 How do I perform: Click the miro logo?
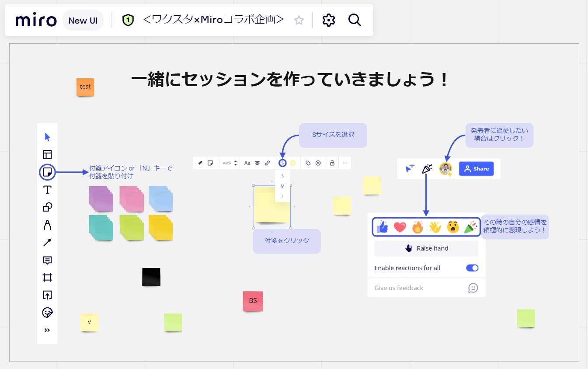click(36, 20)
